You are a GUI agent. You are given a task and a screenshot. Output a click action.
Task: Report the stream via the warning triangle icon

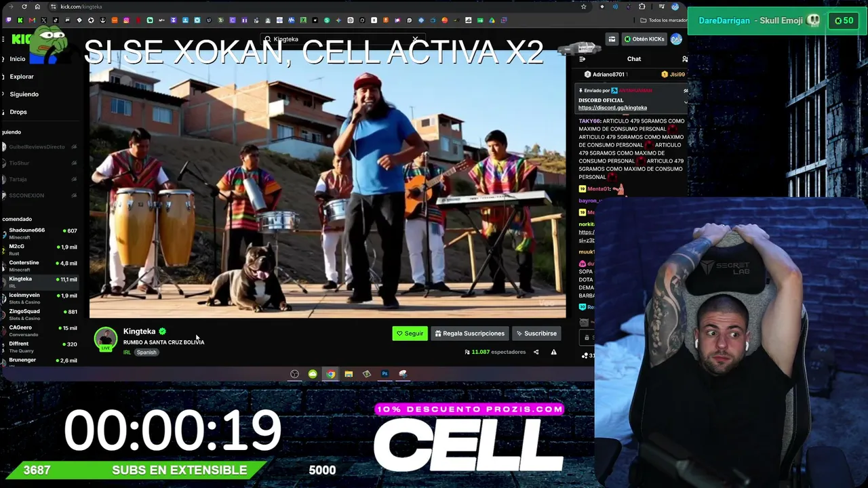553,352
